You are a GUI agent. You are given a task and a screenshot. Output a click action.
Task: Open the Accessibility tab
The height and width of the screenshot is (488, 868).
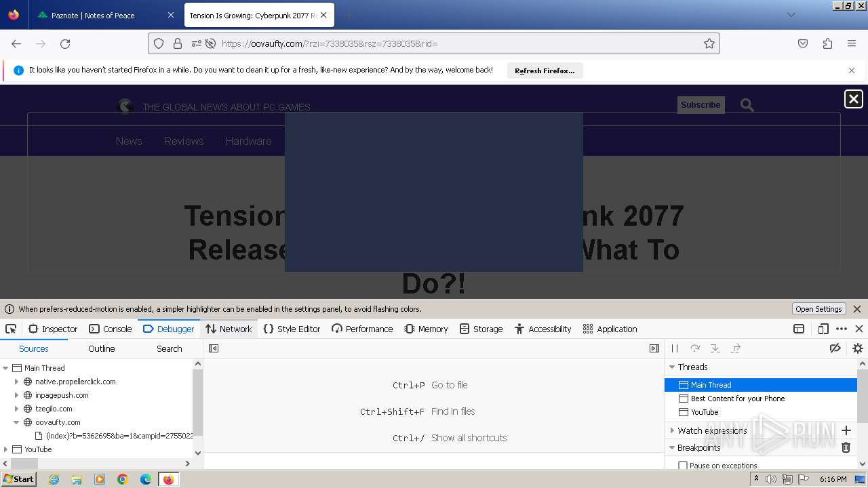click(542, 329)
